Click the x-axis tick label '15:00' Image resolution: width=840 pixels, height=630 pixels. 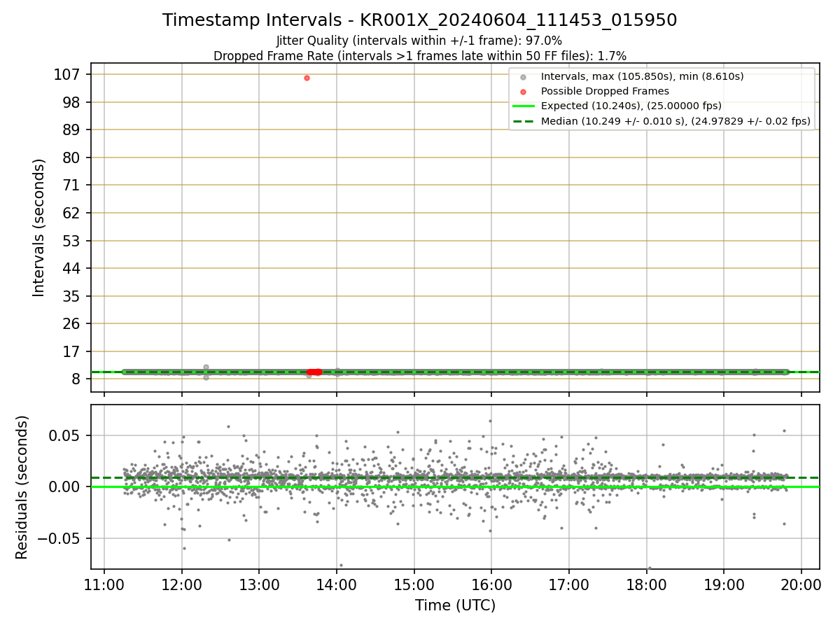click(x=414, y=585)
